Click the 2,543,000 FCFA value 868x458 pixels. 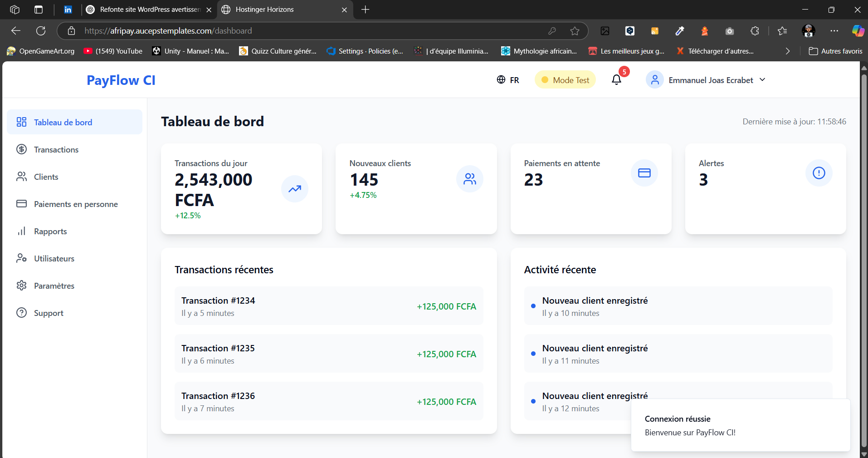[214, 190]
